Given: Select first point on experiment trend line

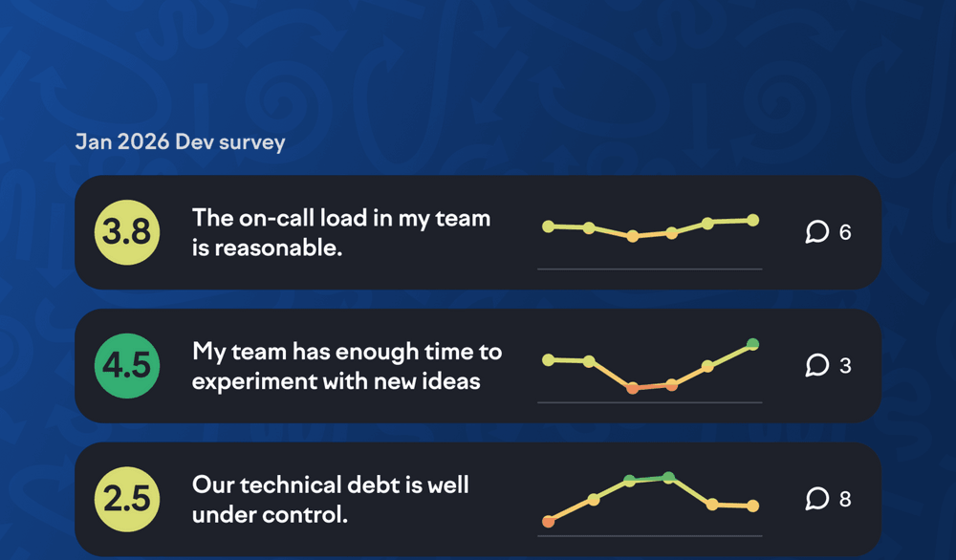Looking at the screenshot, I should (x=548, y=359).
